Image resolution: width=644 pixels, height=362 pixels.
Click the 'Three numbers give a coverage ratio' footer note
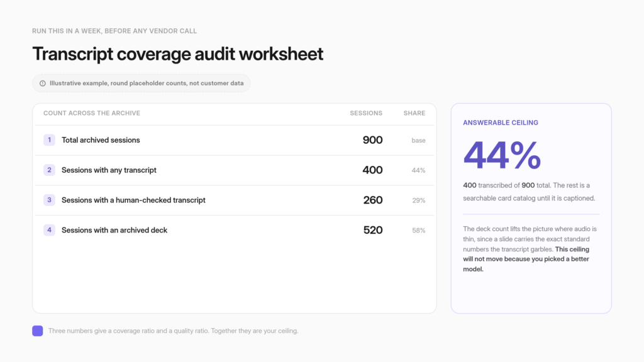174,331
